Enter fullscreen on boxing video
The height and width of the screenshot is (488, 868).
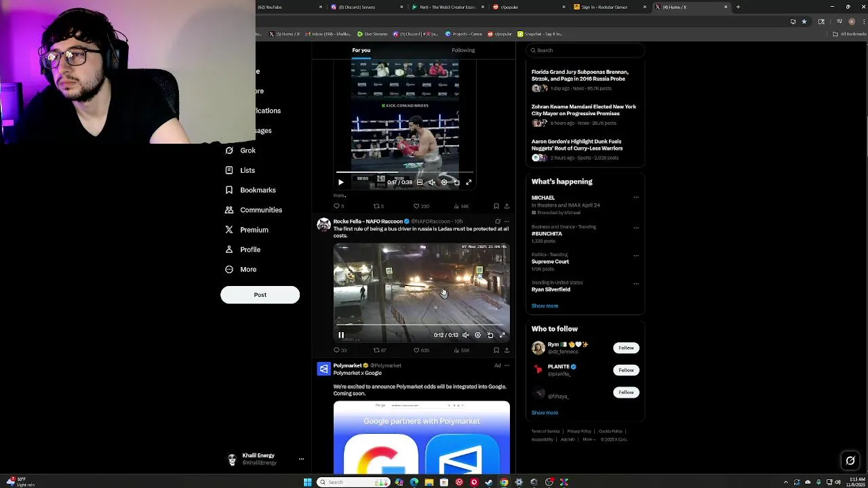point(469,182)
